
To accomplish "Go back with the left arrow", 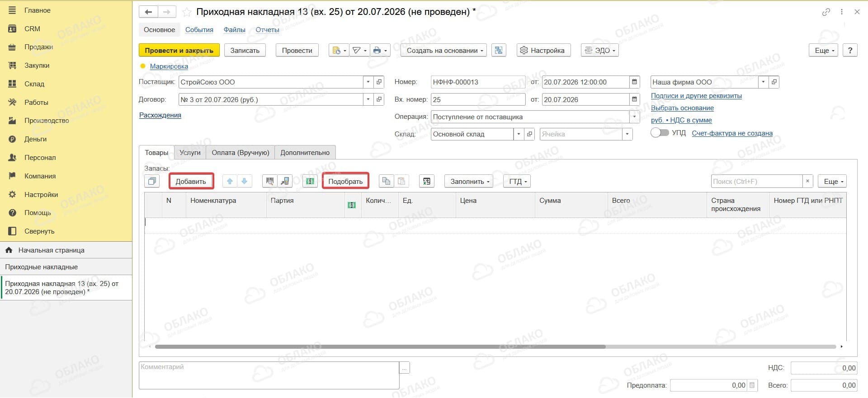I will 148,12.
